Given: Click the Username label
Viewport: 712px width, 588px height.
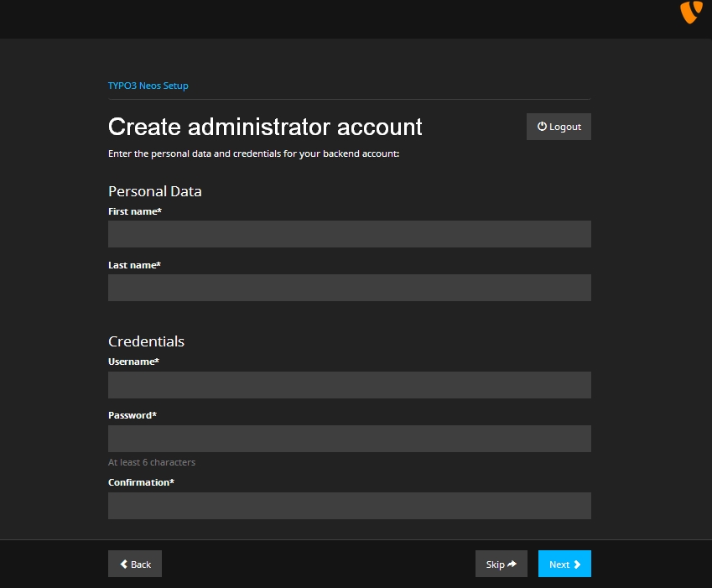Looking at the screenshot, I should (x=133, y=362).
